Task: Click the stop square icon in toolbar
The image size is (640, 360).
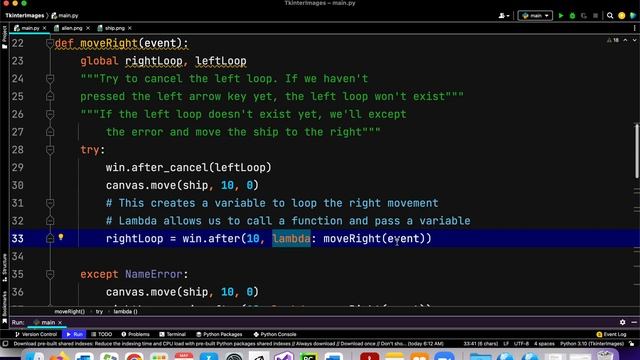Action: (596, 16)
